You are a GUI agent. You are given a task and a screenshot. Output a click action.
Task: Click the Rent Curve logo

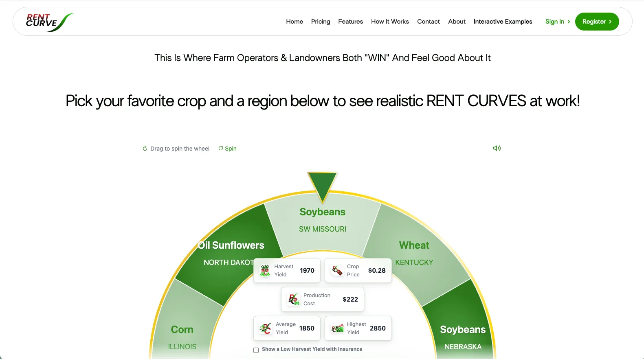point(49,22)
